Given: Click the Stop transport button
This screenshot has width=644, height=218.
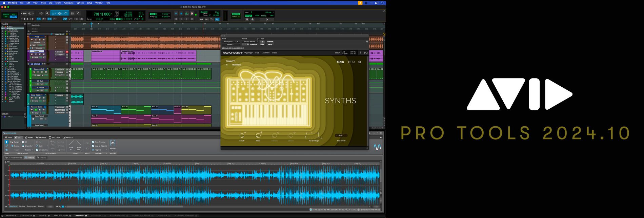Looking at the screenshot, I should point(181,14).
